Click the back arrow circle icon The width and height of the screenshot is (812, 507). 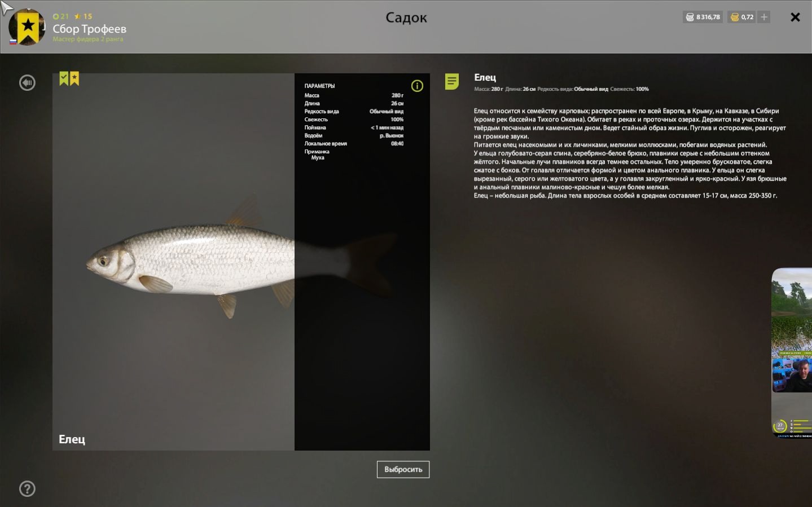(27, 83)
